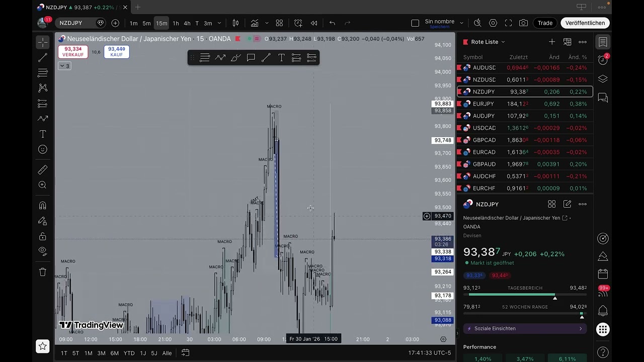
Task: Select the Alle date range
Action: coord(167,353)
